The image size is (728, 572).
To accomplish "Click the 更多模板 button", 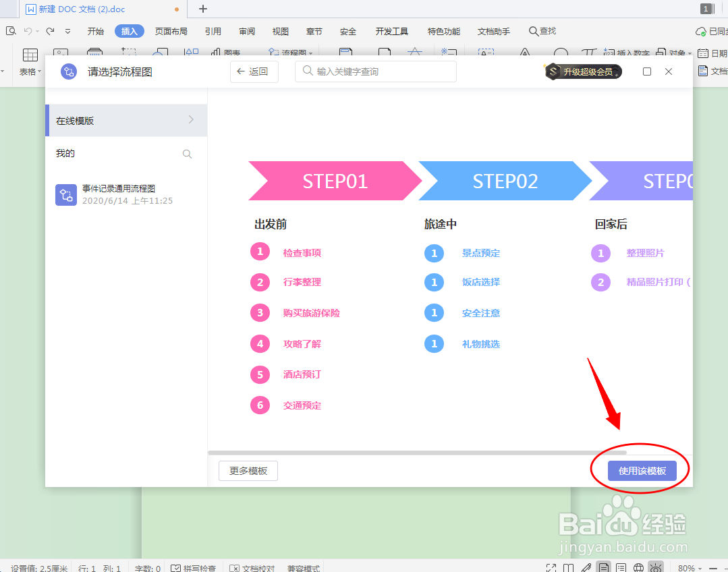I will 248,471.
